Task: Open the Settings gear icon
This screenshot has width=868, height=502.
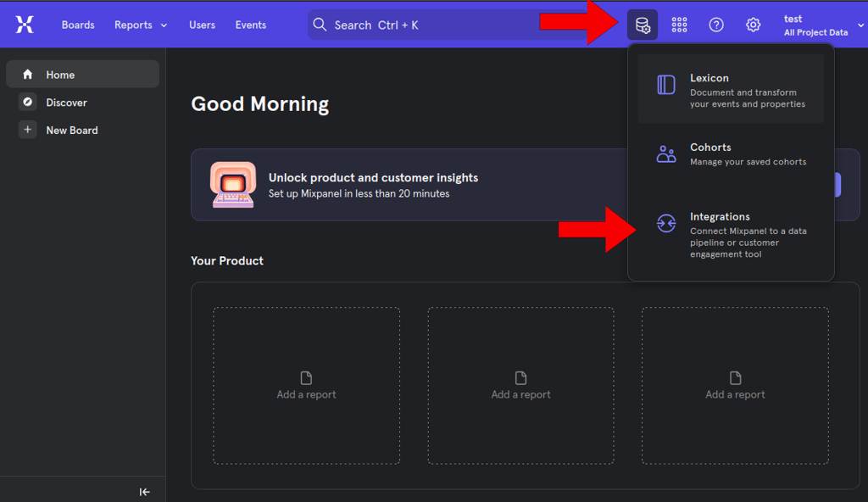Action: [753, 25]
